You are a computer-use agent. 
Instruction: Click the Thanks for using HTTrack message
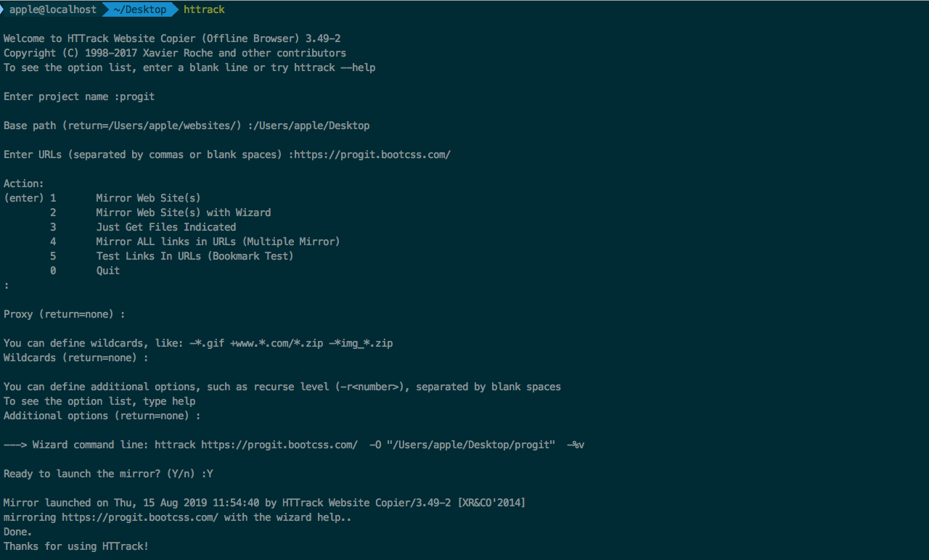tap(76, 546)
